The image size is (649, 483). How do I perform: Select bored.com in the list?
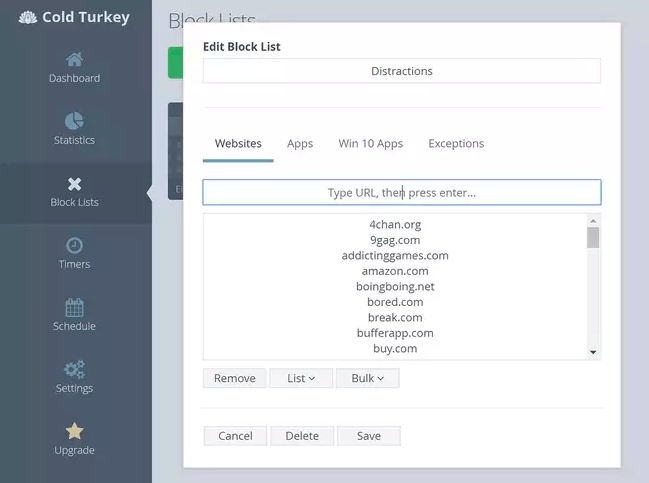[x=395, y=302]
